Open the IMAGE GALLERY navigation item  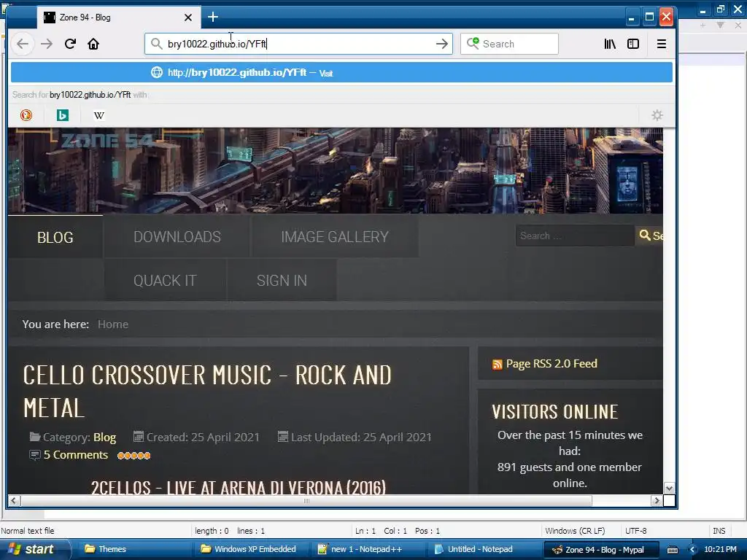coord(335,237)
